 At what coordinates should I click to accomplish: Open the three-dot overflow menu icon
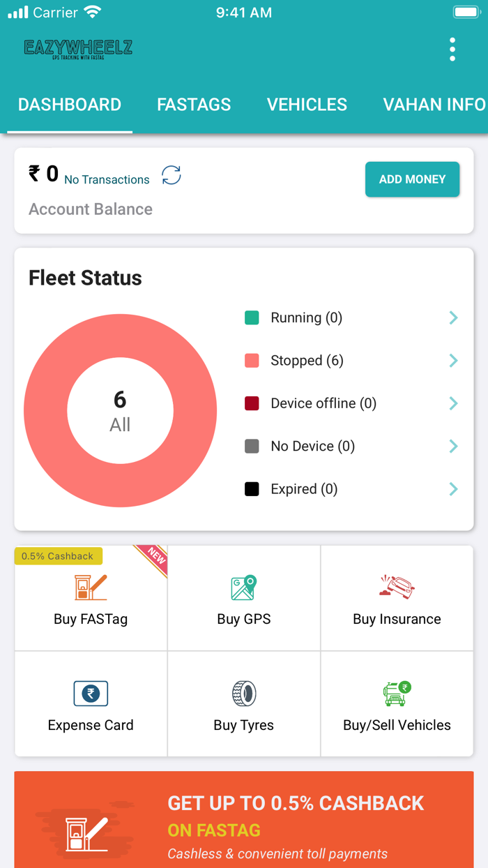tap(452, 50)
